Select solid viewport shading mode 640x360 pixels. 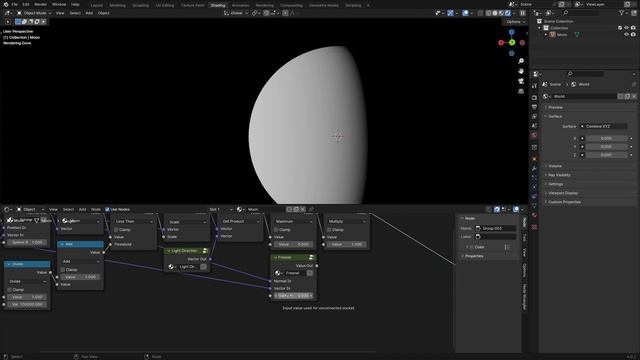(x=495, y=13)
